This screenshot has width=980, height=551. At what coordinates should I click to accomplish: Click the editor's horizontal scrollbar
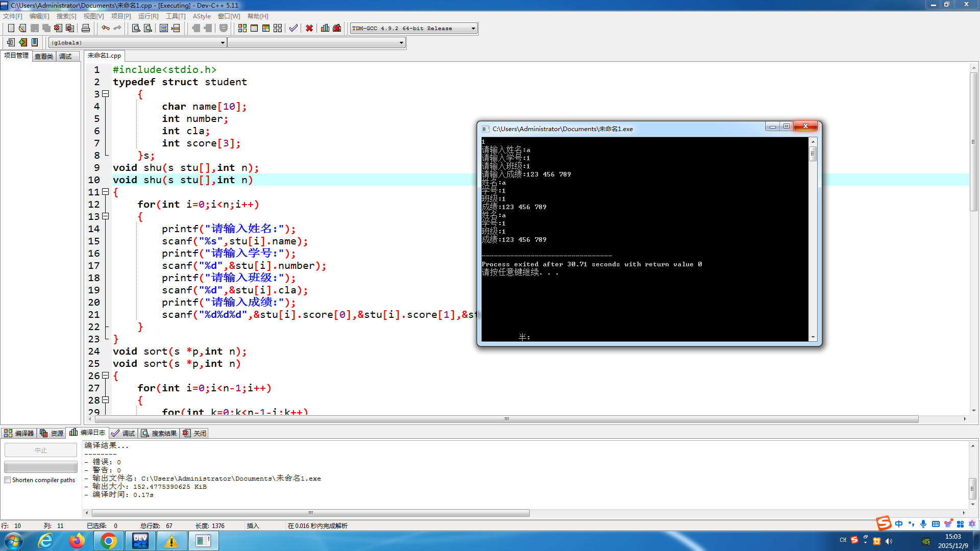506,419
